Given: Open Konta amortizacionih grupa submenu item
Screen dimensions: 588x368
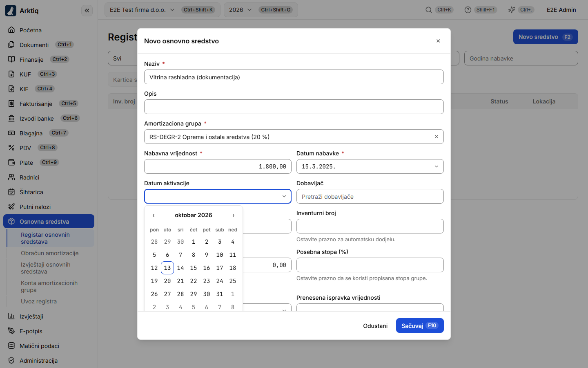Looking at the screenshot, I should (51, 286).
